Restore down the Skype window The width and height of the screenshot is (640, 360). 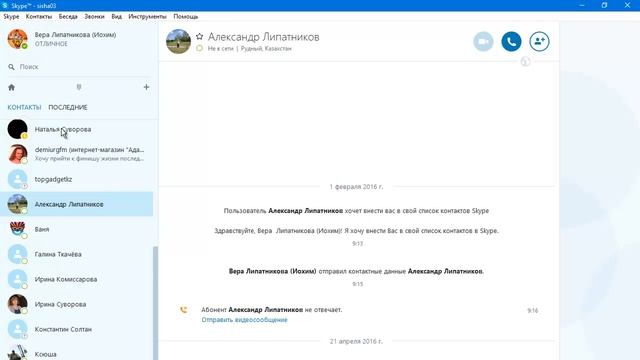[x=604, y=5]
